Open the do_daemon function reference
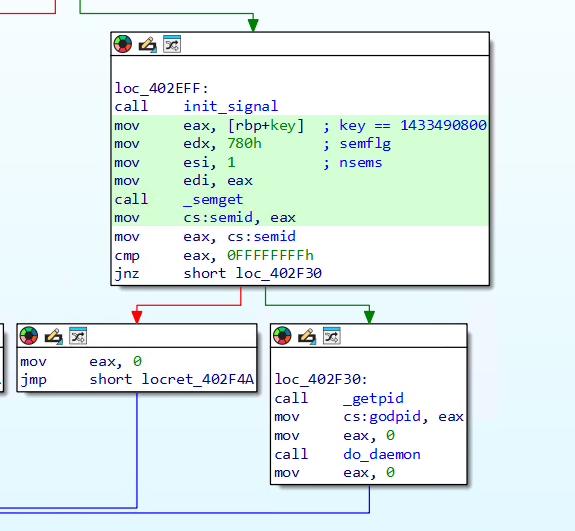Image resolution: width=575 pixels, height=531 pixels. click(382, 454)
